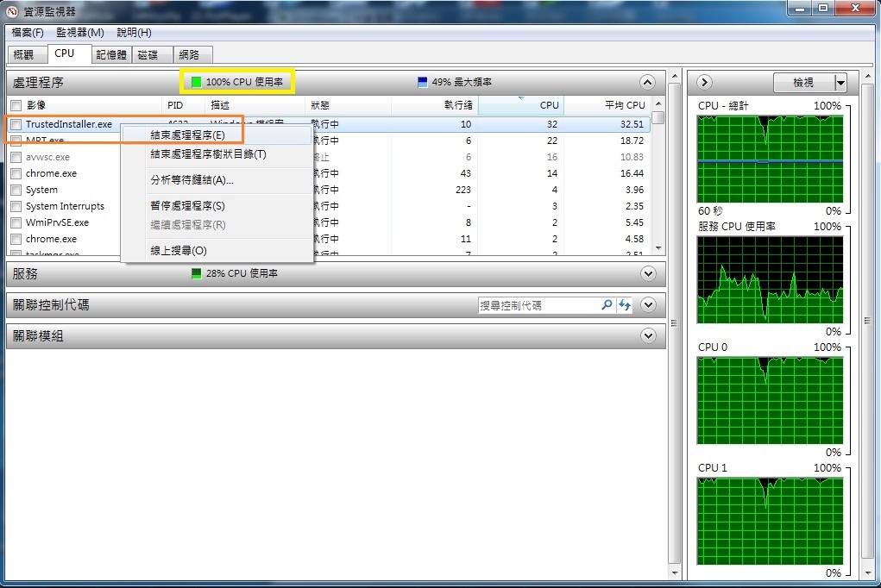Sort by the 影像 column header

click(x=85, y=105)
